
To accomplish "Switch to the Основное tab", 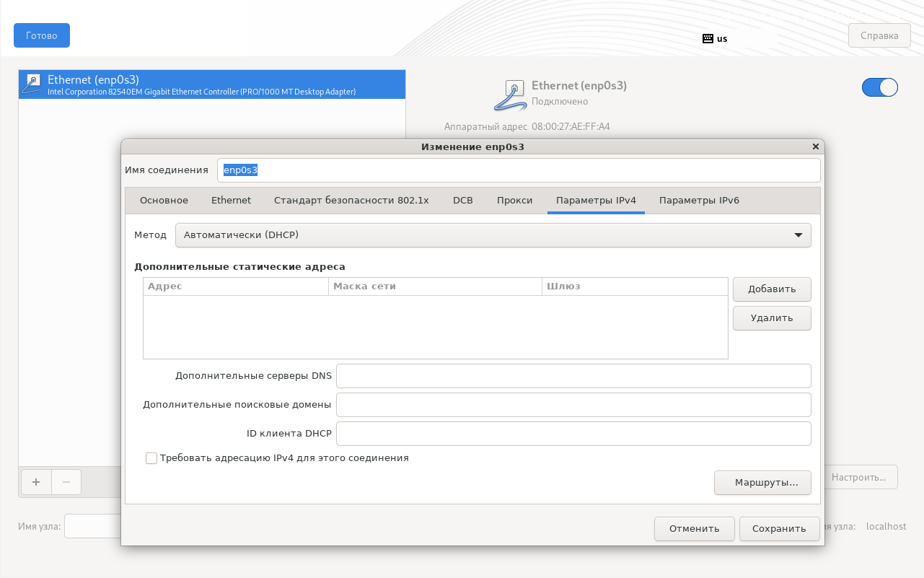I will pos(164,201).
